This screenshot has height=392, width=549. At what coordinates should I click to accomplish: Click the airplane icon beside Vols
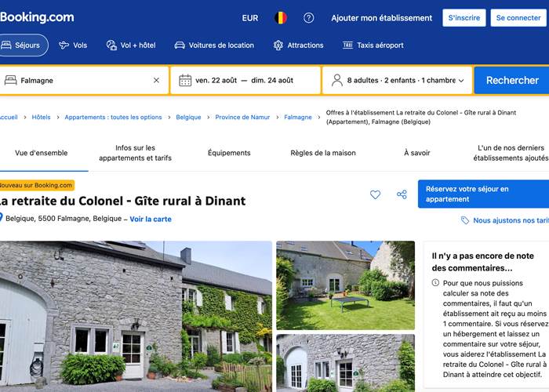click(64, 45)
